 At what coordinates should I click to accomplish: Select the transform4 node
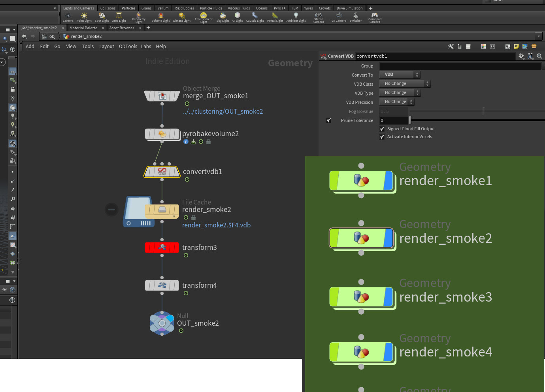pos(162,285)
